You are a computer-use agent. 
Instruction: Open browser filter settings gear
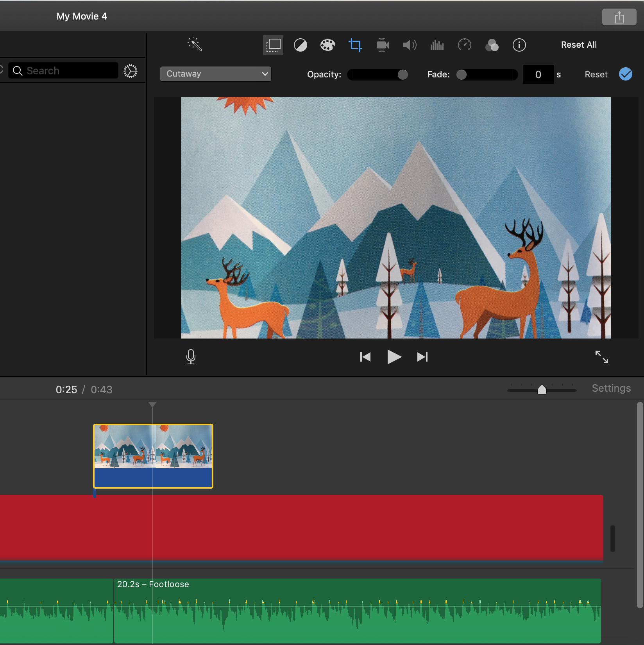coord(131,71)
